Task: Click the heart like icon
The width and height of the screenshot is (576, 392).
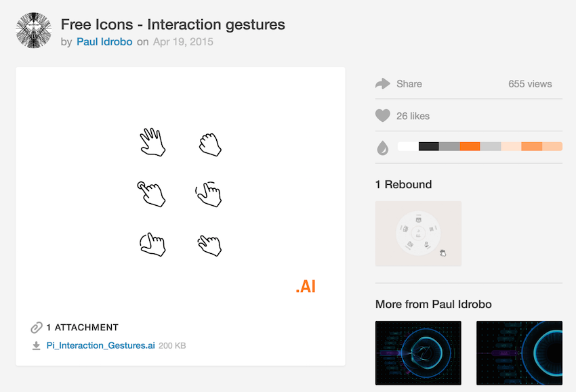Action: [383, 116]
